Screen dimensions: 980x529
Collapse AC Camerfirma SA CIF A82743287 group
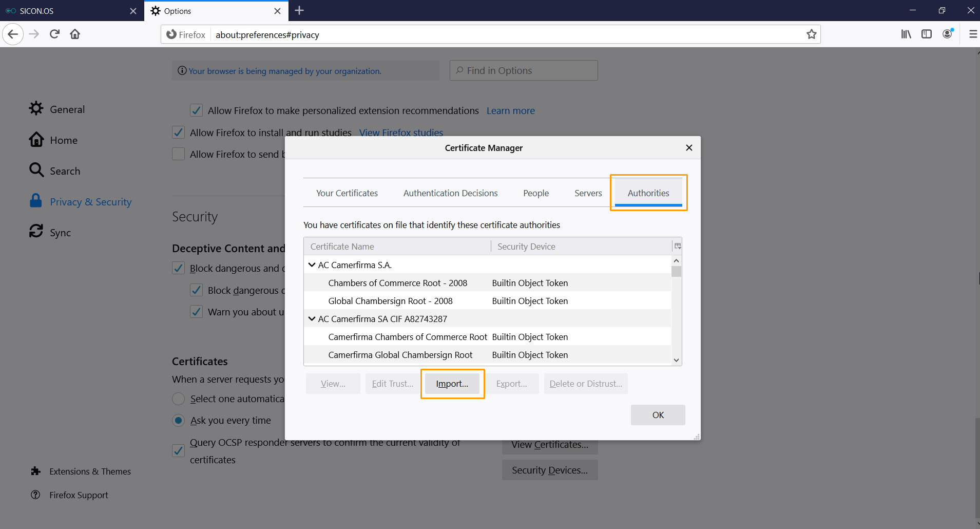click(x=312, y=319)
